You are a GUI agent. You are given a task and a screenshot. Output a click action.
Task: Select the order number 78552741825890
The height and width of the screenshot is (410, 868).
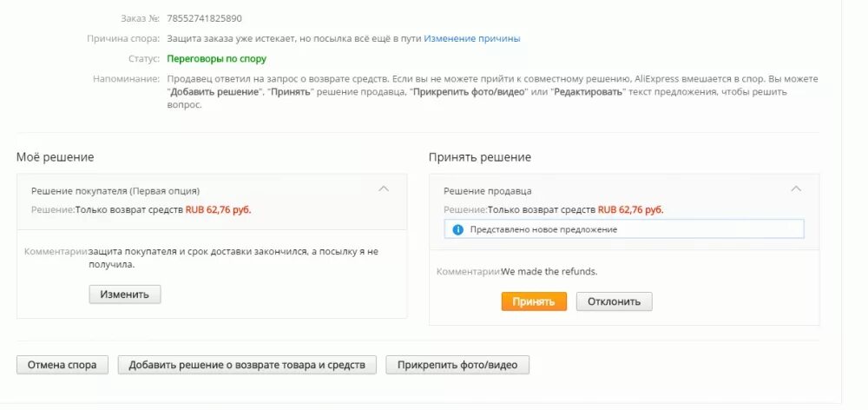pyautogui.click(x=204, y=18)
